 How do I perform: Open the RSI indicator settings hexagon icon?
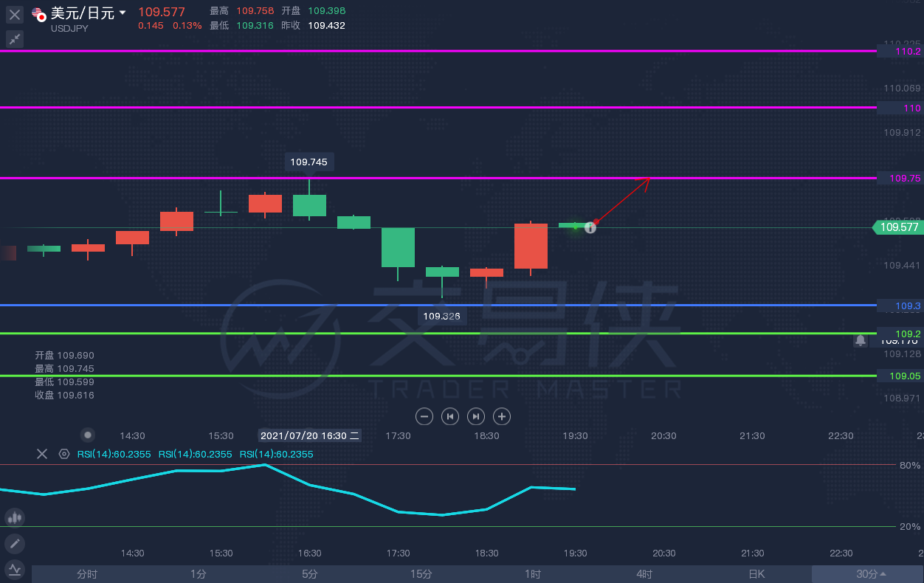tap(64, 454)
